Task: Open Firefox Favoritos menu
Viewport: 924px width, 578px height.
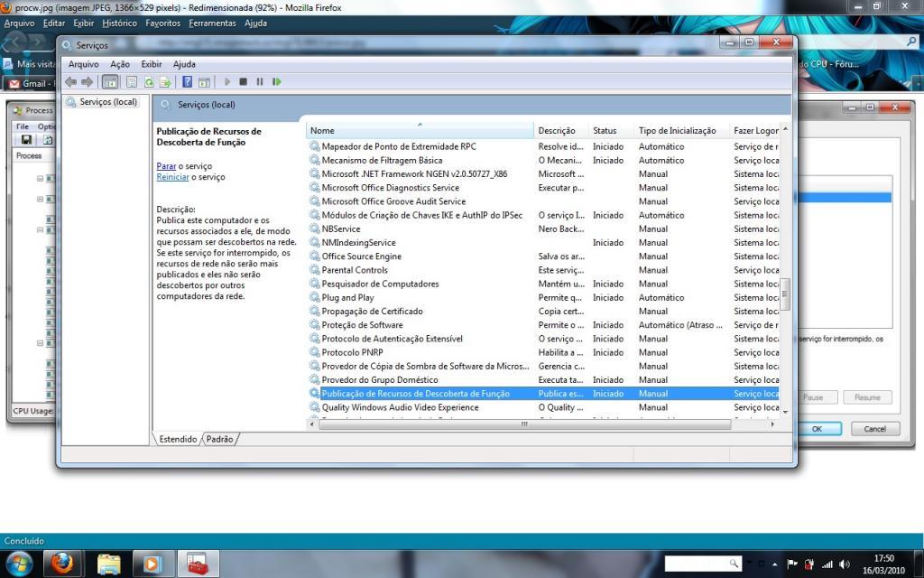Action: (163, 23)
